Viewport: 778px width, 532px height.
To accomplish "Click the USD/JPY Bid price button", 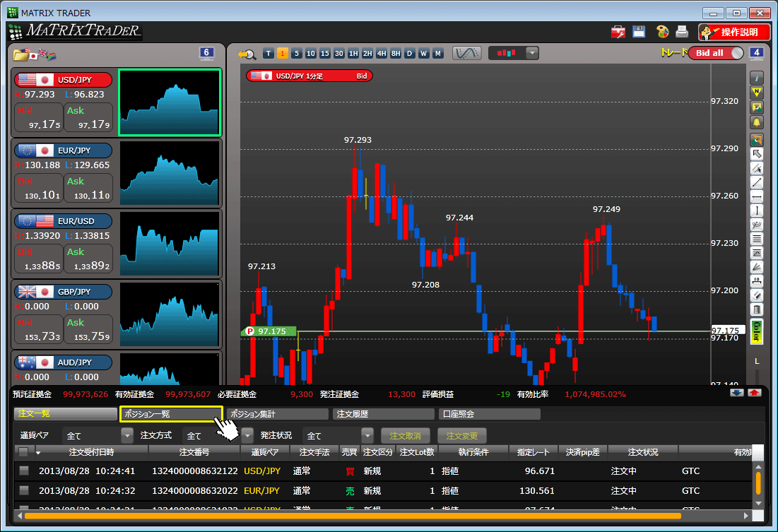I will (x=39, y=117).
